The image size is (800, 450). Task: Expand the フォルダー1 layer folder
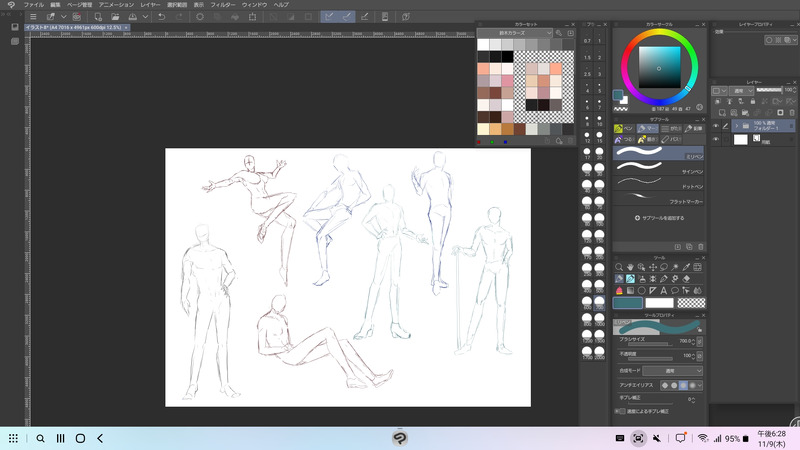pos(736,126)
